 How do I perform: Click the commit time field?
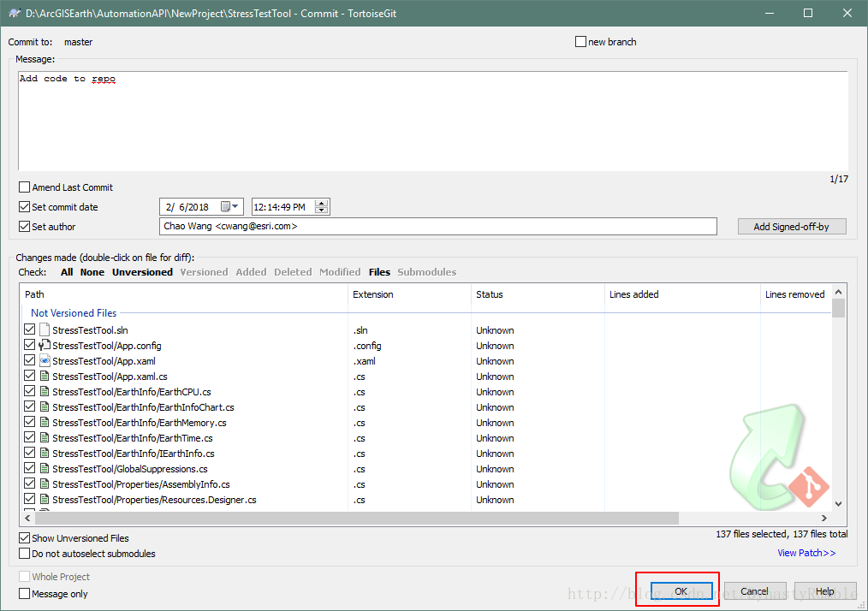(x=291, y=207)
